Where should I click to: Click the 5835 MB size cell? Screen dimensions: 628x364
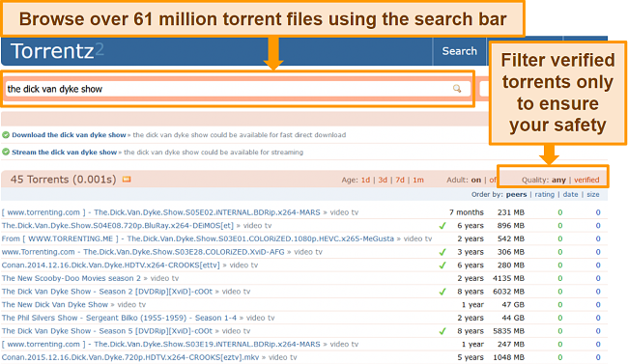point(508,331)
